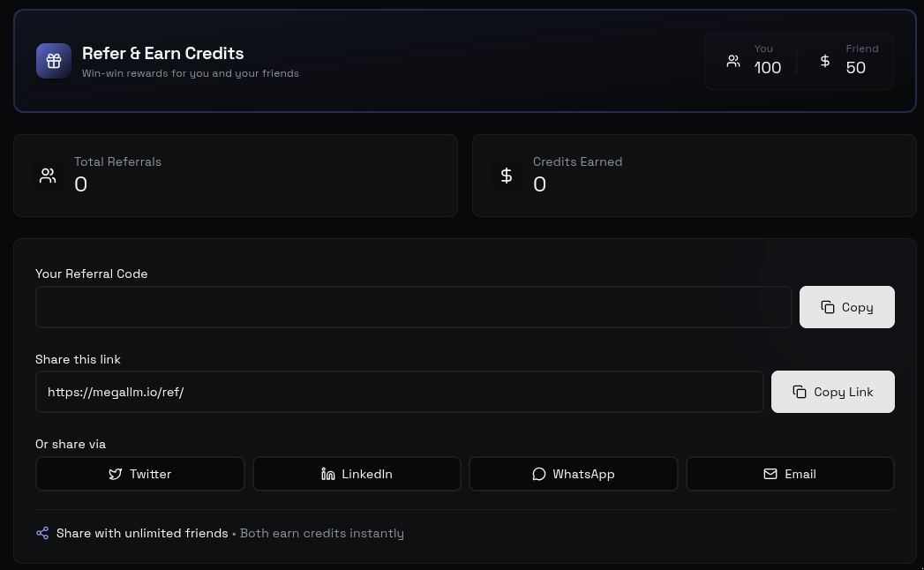
Task: Click the share link field with megallm.io URL
Action: (400, 392)
